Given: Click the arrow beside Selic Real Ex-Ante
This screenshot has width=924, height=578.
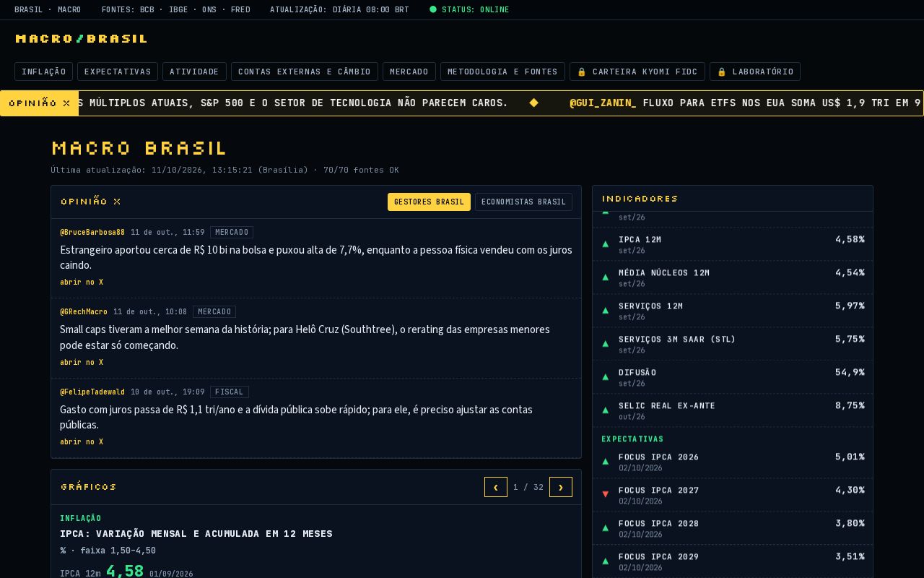Looking at the screenshot, I should (x=606, y=410).
